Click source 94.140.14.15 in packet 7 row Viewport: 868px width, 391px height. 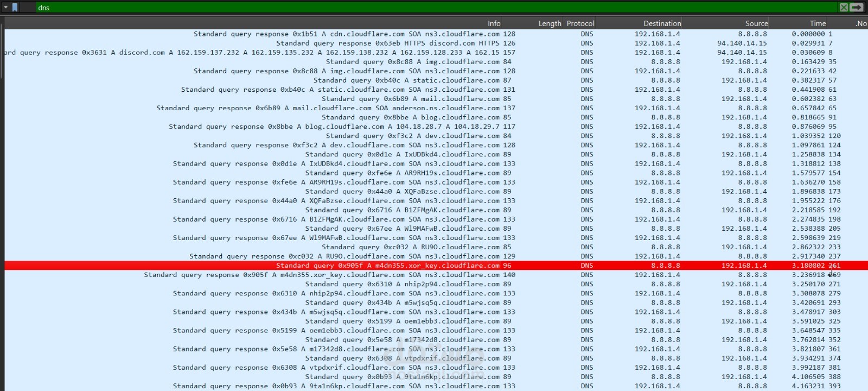coord(742,43)
